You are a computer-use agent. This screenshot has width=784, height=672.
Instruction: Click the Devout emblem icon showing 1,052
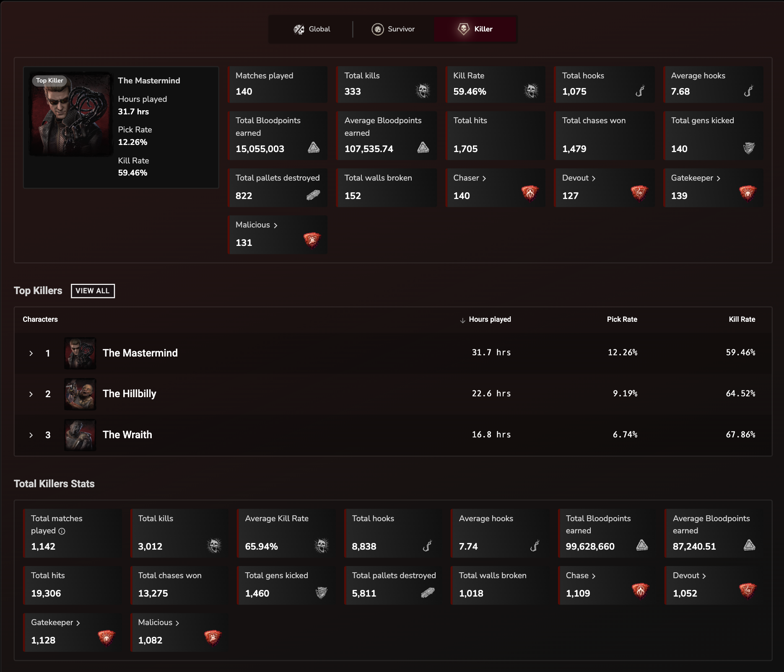coord(748,591)
